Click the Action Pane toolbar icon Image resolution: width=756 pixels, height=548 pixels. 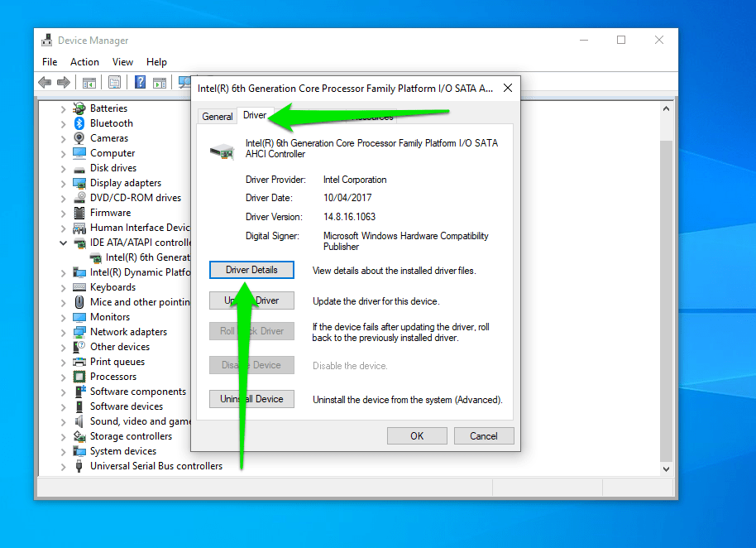[x=160, y=83]
